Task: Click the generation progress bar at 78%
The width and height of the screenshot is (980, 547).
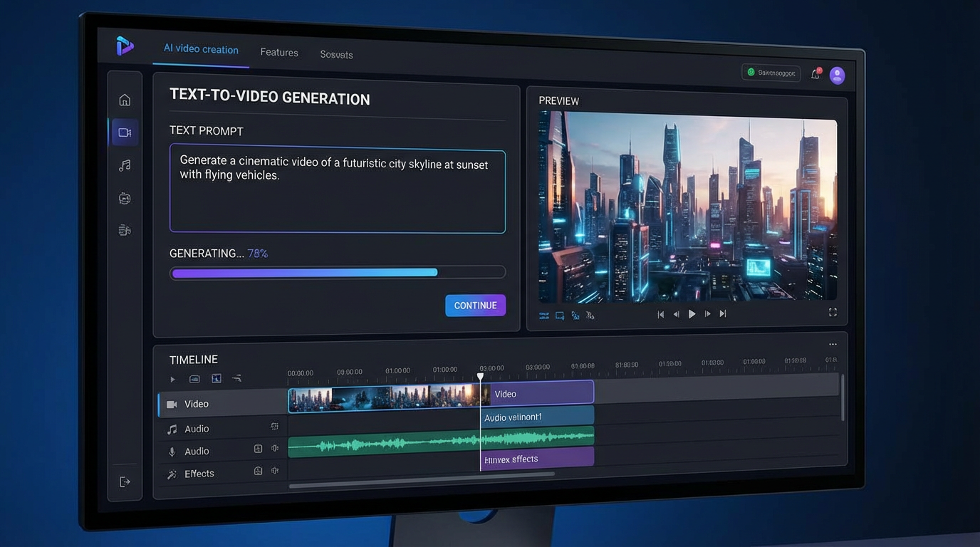Action: (337, 271)
